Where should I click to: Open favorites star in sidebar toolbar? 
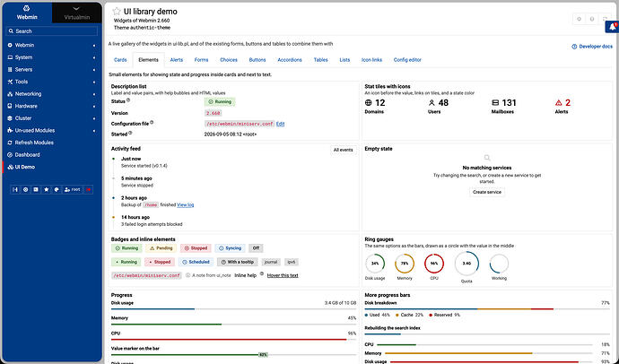pos(46,190)
